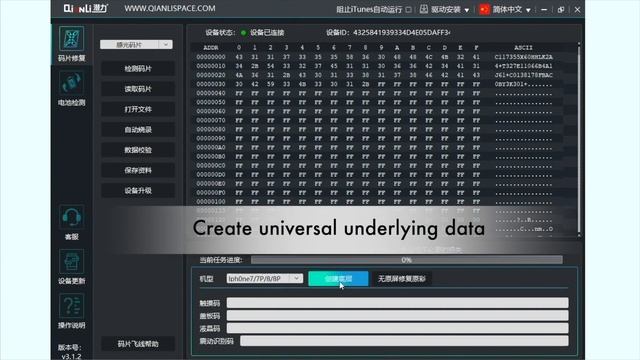Open the 电池检测 battery detection icon
Viewport: 640px width, 360px height.
click(x=71, y=83)
